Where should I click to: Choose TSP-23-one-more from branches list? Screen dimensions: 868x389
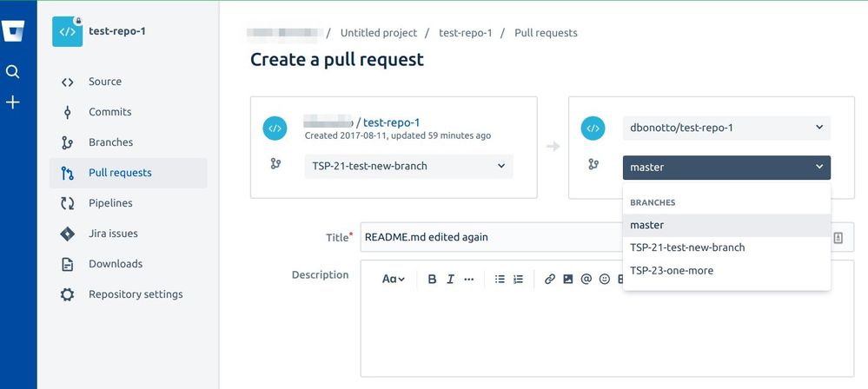point(726,271)
